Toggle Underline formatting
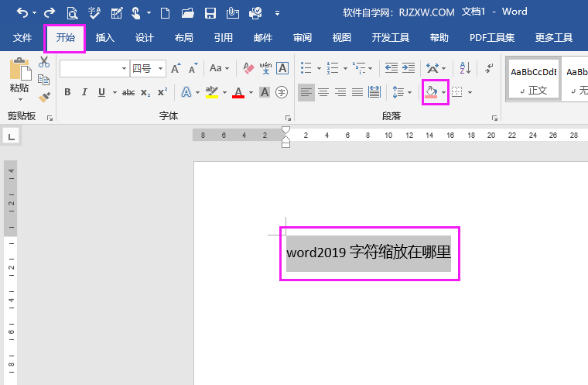Image resolution: width=588 pixels, height=385 pixels. pos(101,92)
